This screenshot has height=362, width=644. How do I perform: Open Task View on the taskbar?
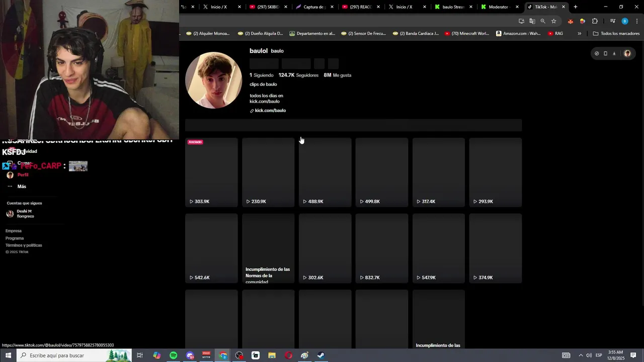(140, 355)
